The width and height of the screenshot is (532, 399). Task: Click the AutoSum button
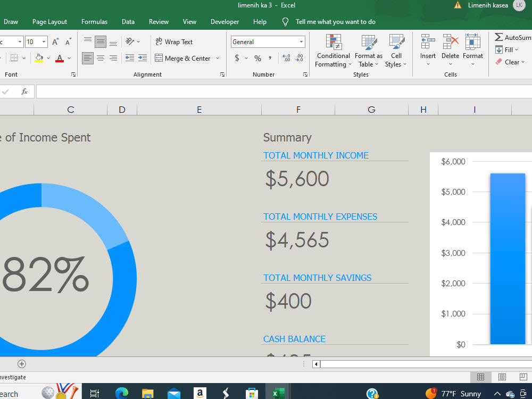click(x=512, y=37)
